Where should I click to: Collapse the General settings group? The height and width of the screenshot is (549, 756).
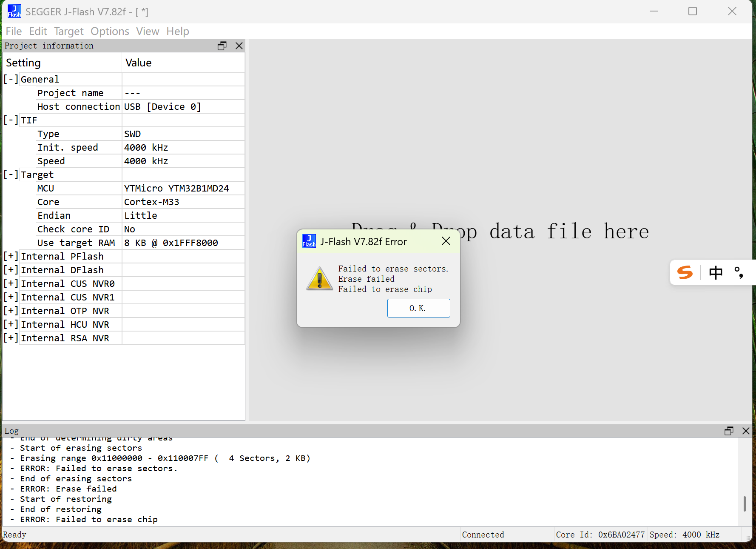point(11,79)
